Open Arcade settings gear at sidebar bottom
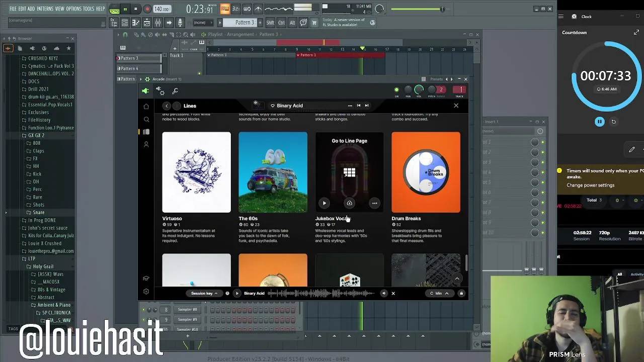 click(x=146, y=291)
